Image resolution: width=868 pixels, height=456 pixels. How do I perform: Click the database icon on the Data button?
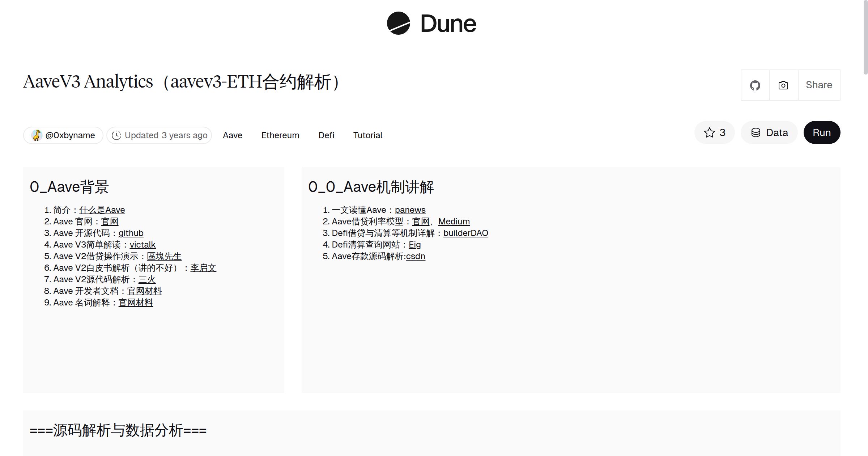point(756,132)
